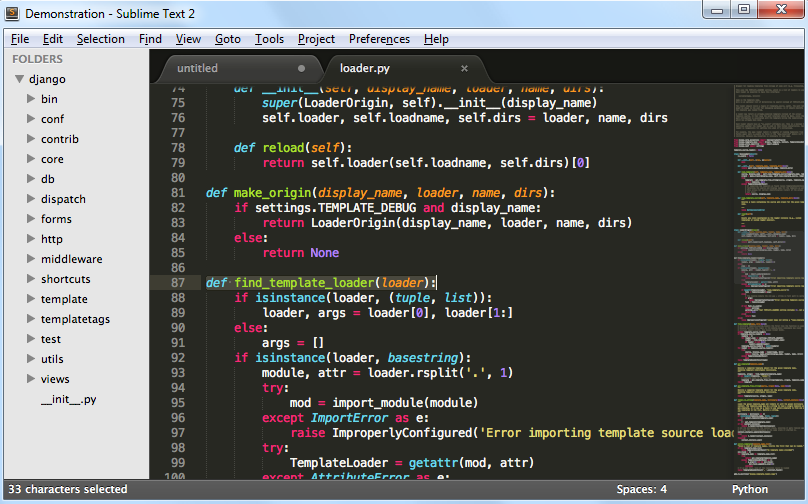
Task: Click the Sublime Text app icon in title bar
Action: (x=12, y=13)
